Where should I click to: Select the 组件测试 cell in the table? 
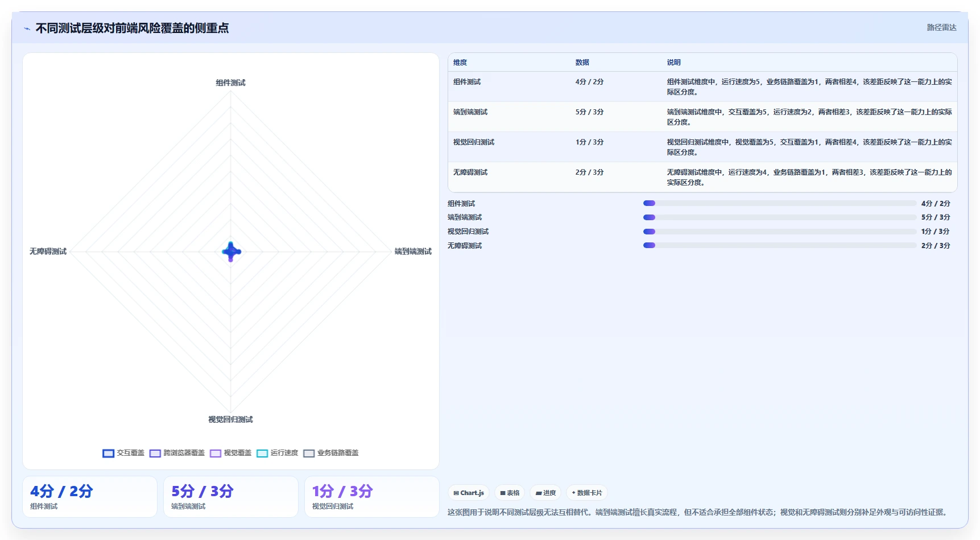pyautogui.click(x=466, y=82)
